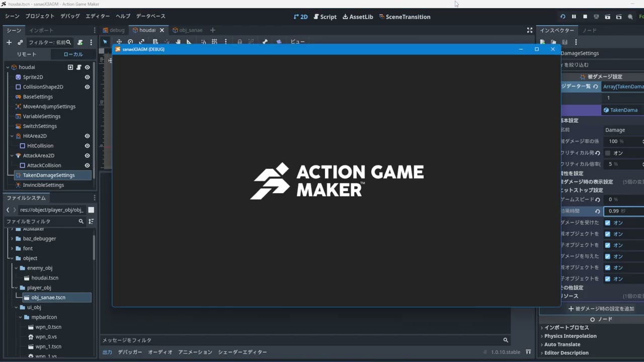
Task: Open the プロジェクト menu
Action: click(x=40, y=16)
